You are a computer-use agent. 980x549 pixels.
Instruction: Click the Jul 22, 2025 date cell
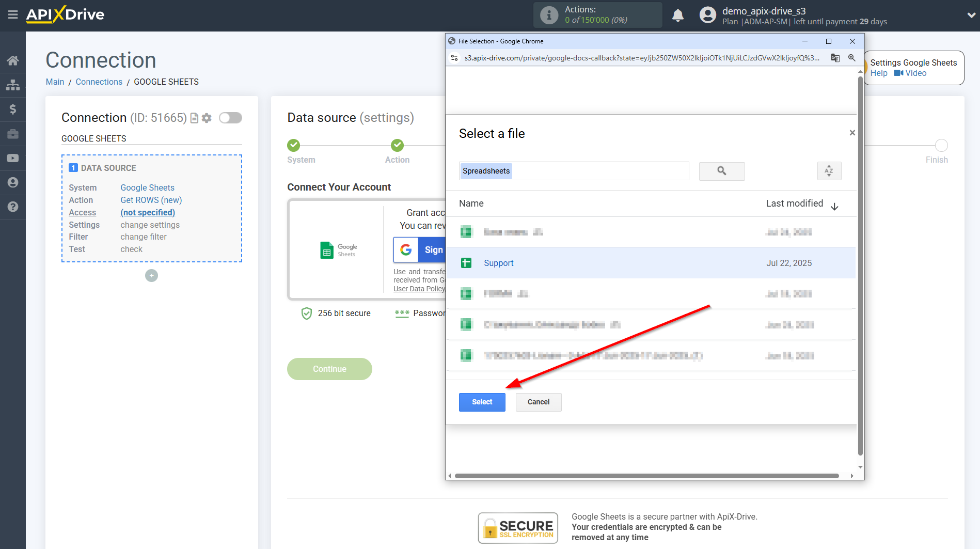789,263
